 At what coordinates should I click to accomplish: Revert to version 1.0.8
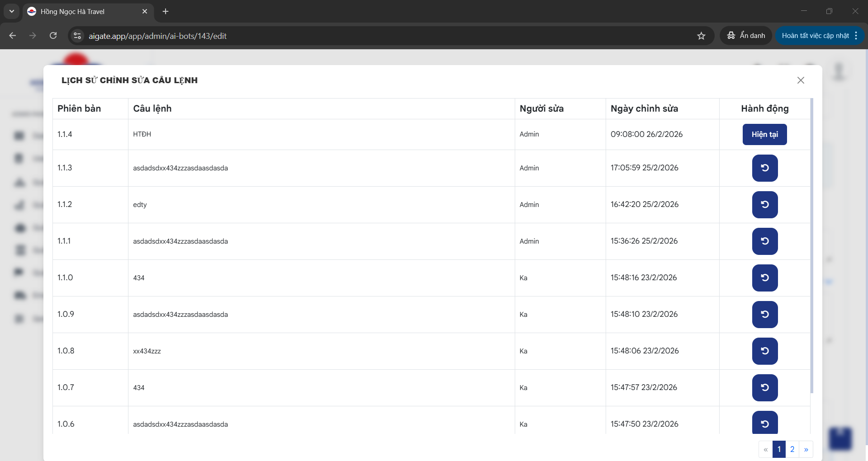pos(764,351)
